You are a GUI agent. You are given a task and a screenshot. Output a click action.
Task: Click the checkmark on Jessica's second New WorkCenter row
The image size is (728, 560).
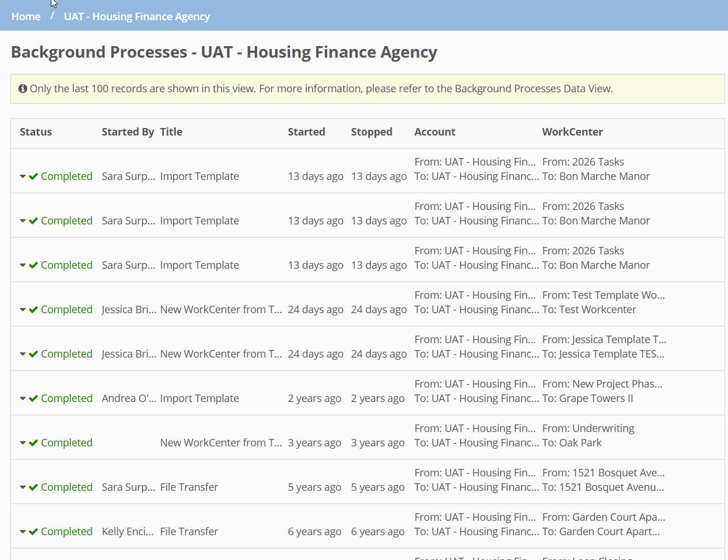pos(33,354)
